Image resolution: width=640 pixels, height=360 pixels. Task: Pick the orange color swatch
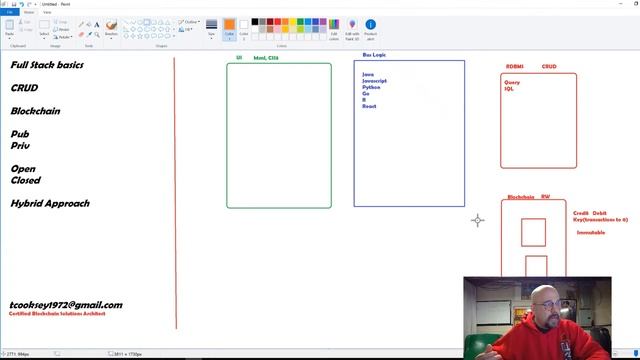(x=285, y=22)
